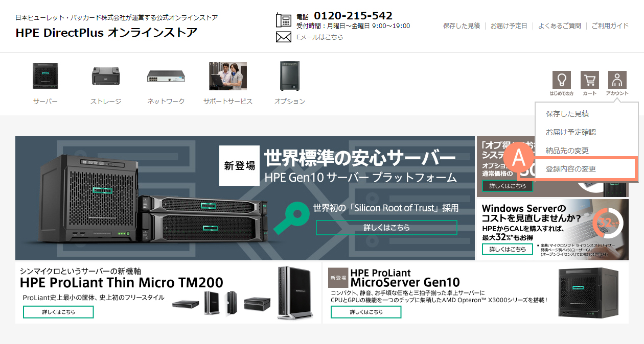
Task: Open ご利用ガイド header link
Action: [610, 26]
